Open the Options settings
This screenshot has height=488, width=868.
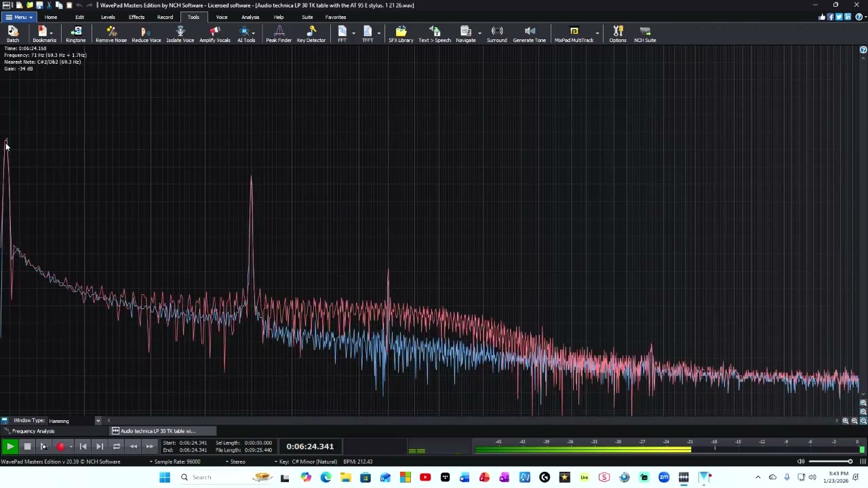click(618, 34)
